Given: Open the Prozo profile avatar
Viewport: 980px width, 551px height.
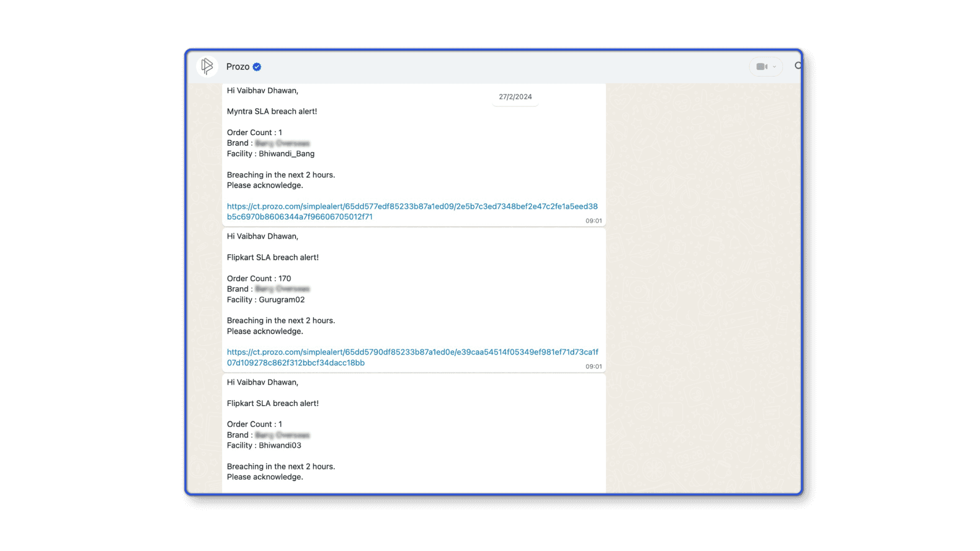Looking at the screenshot, I should [x=207, y=66].
